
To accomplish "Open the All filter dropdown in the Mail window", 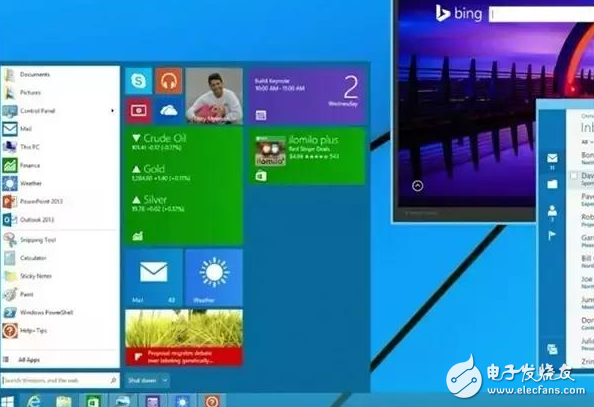I will click(x=587, y=142).
